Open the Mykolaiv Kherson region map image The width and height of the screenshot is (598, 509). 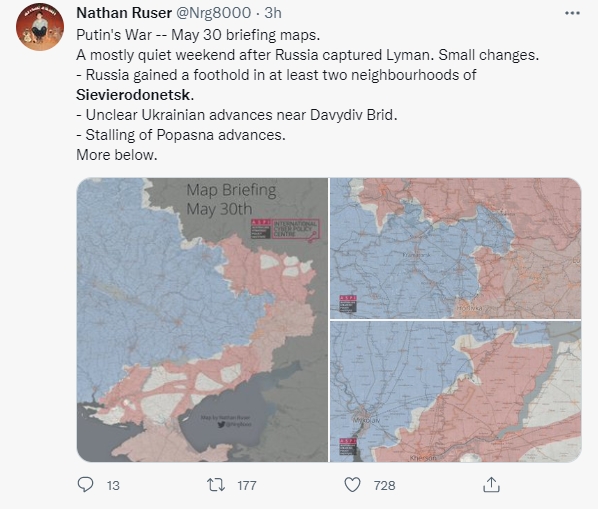click(455, 392)
